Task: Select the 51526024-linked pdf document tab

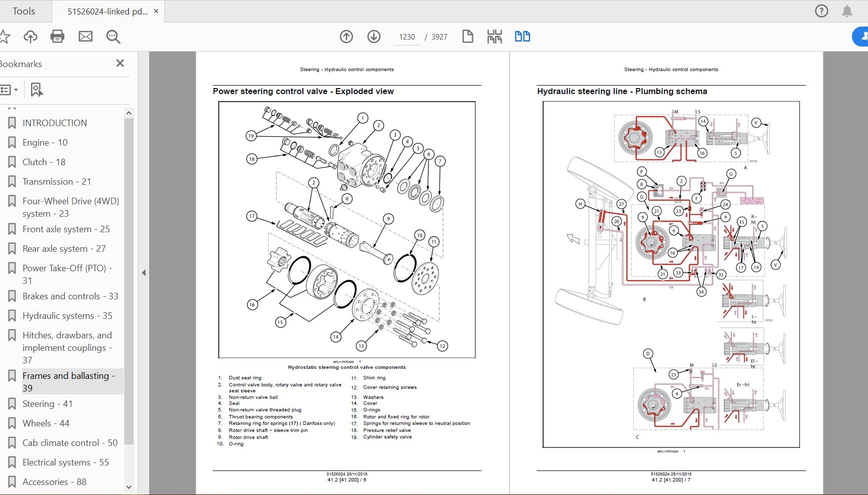Action: [x=108, y=12]
